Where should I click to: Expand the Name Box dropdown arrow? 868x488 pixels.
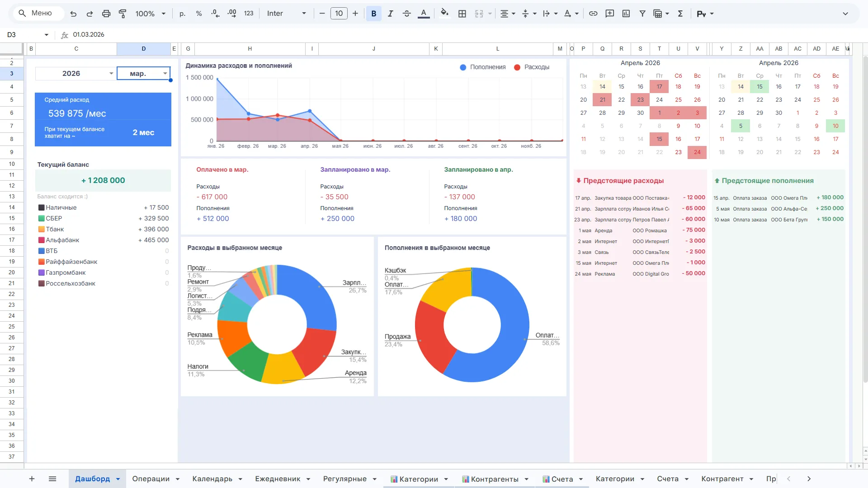[x=46, y=35]
